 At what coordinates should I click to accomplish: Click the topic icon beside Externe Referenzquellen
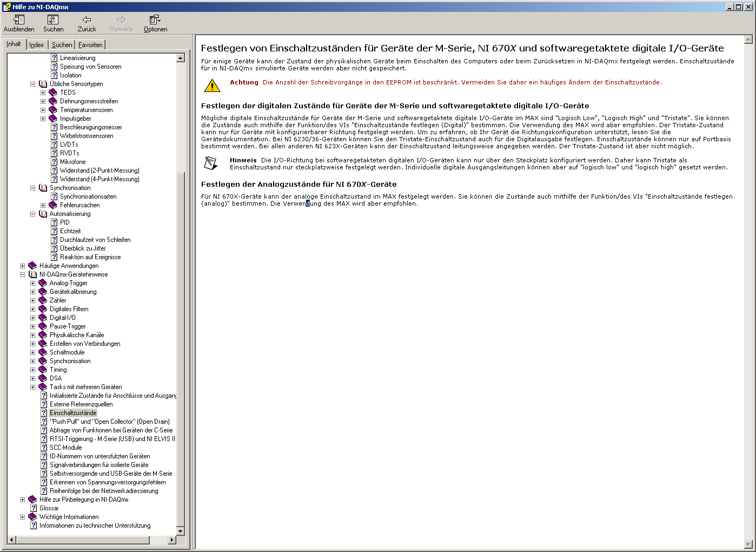(x=44, y=404)
